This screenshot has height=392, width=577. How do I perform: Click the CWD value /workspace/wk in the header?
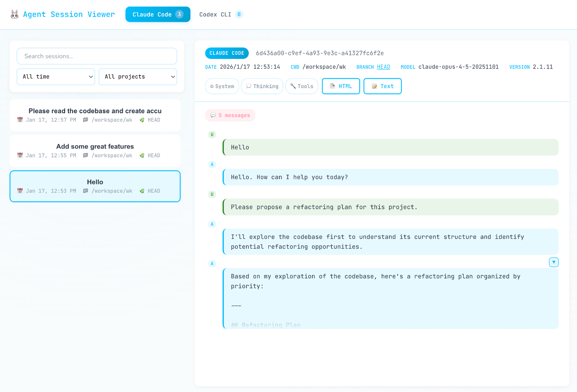click(324, 67)
